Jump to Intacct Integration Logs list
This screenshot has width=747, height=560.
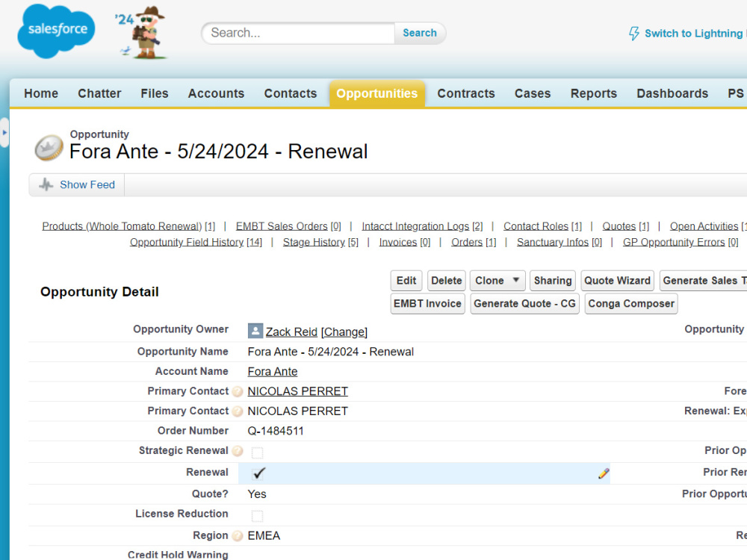pyautogui.click(x=422, y=226)
